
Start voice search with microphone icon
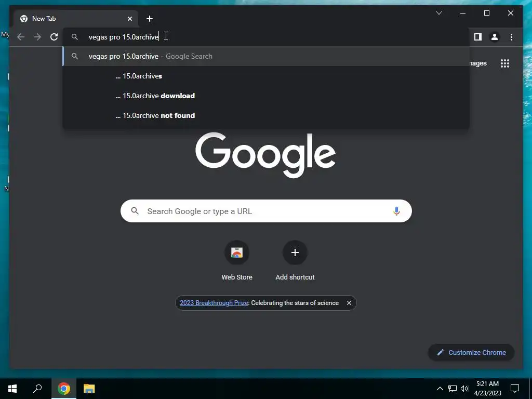[396, 211]
